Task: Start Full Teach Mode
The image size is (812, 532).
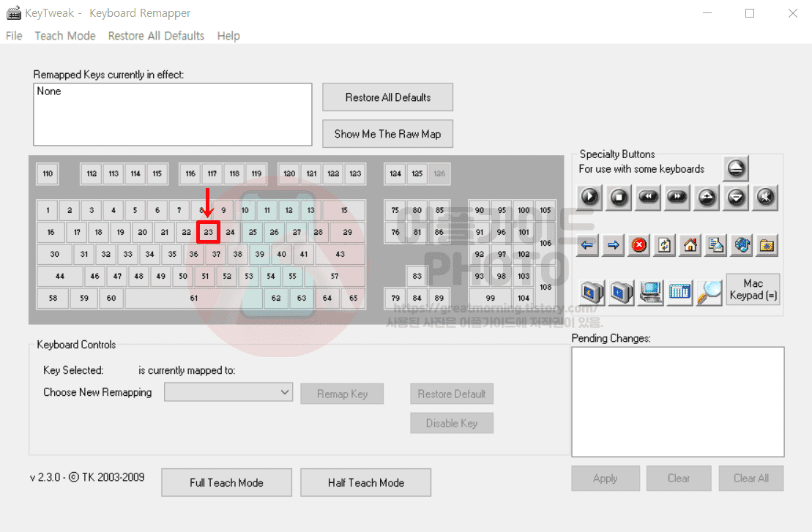Action: [x=226, y=483]
